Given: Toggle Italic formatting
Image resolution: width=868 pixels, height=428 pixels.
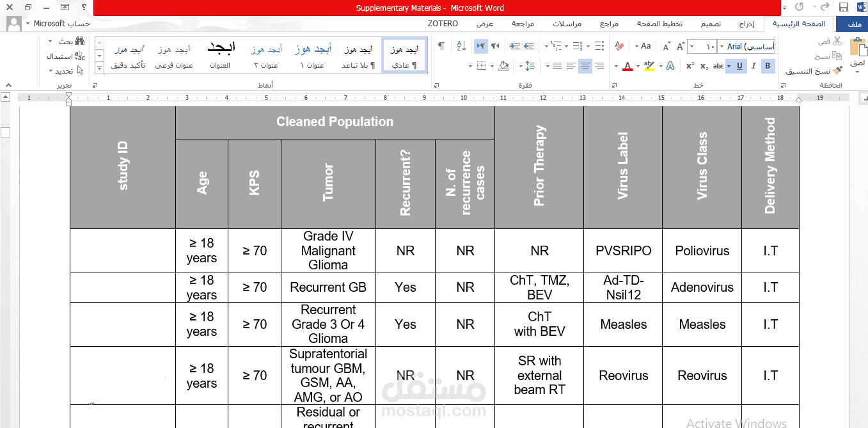Looking at the screenshot, I should point(754,66).
